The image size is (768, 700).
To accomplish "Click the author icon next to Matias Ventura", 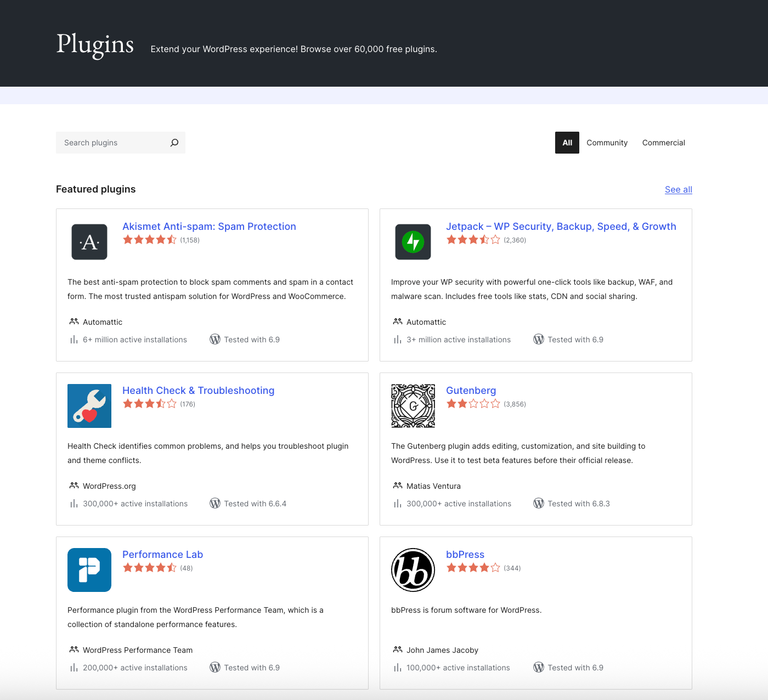I will tap(397, 486).
